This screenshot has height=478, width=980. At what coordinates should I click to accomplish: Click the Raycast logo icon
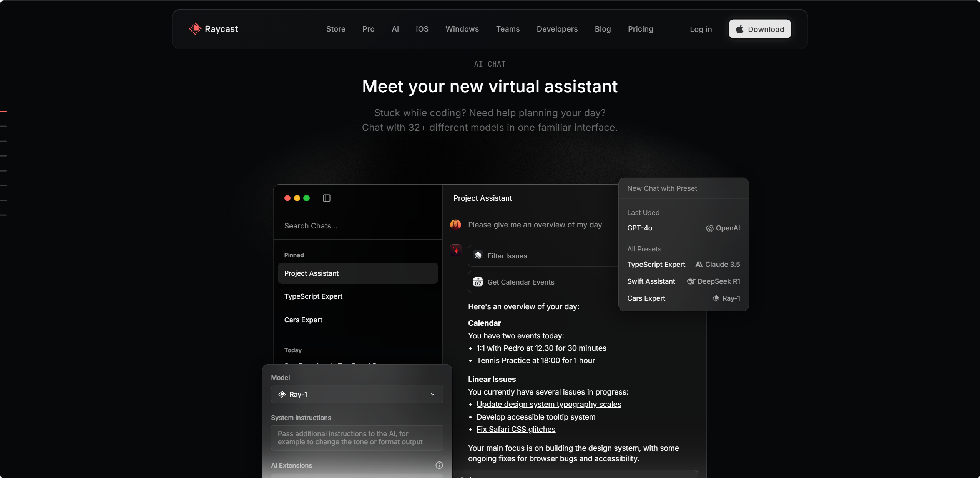pyautogui.click(x=195, y=29)
